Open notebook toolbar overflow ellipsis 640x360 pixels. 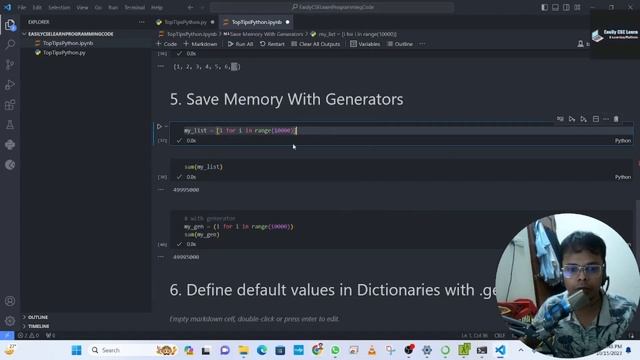422,44
